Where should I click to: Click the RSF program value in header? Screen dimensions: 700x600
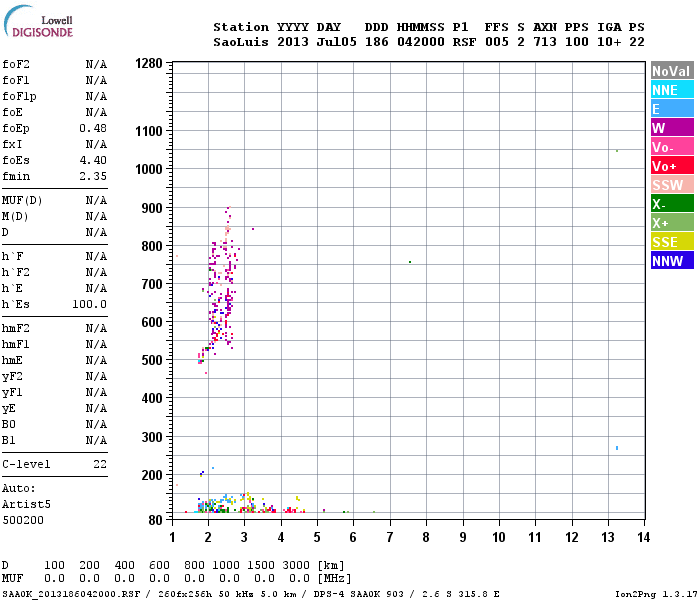point(464,42)
